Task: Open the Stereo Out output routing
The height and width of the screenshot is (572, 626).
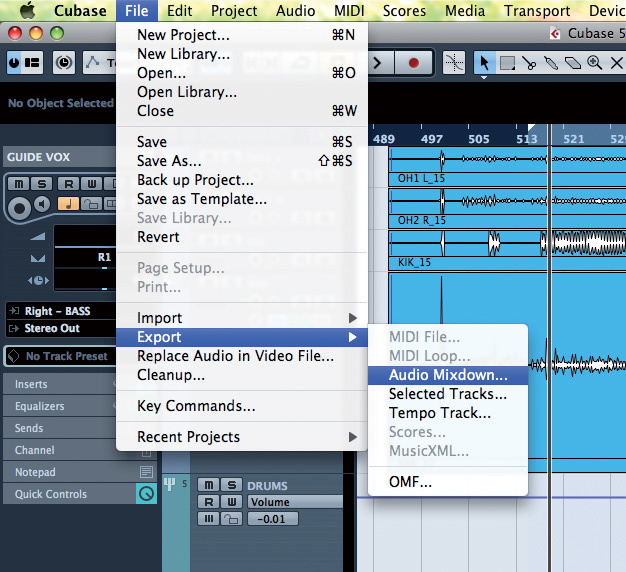Action: 61,329
